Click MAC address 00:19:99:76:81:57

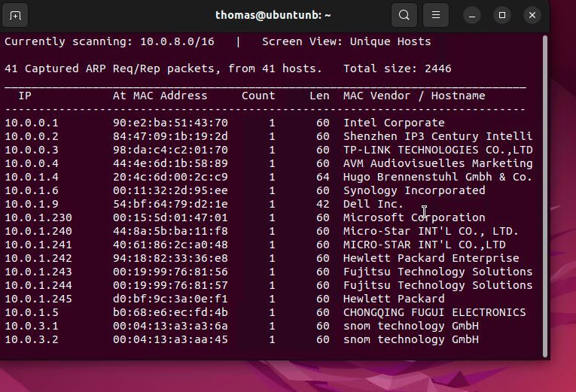pyautogui.click(x=170, y=286)
